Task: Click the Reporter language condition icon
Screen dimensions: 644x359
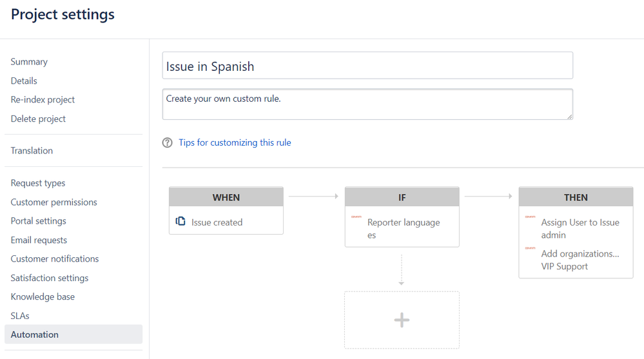Action: tap(356, 217)
